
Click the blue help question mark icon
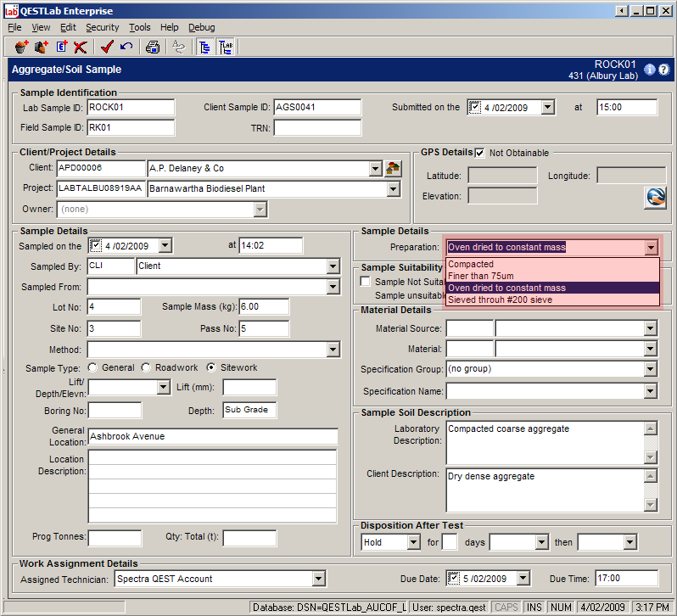pos(664,70)
